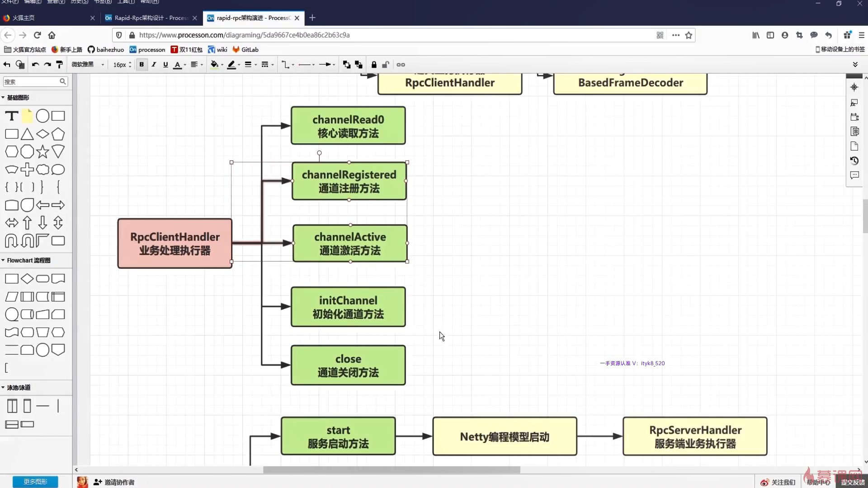This screenshot has height=488, width=868.
Task: Toggle bold formatting button
Action: click(x=142, y=65)
